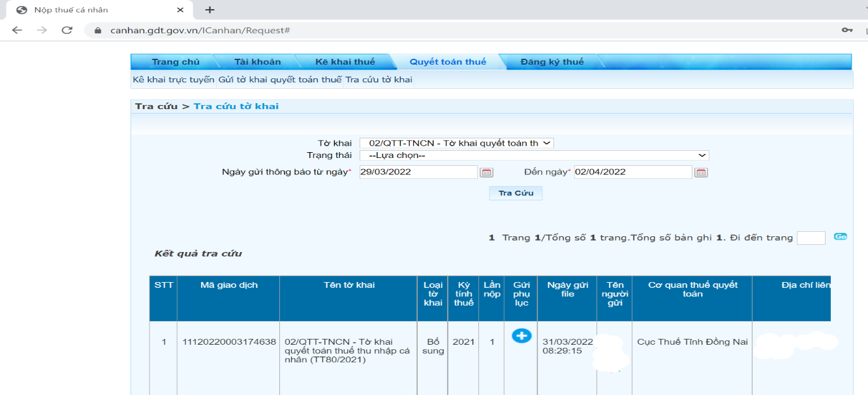
Task: Click the password key icon in address bar
Action: [x=847, y=30]
